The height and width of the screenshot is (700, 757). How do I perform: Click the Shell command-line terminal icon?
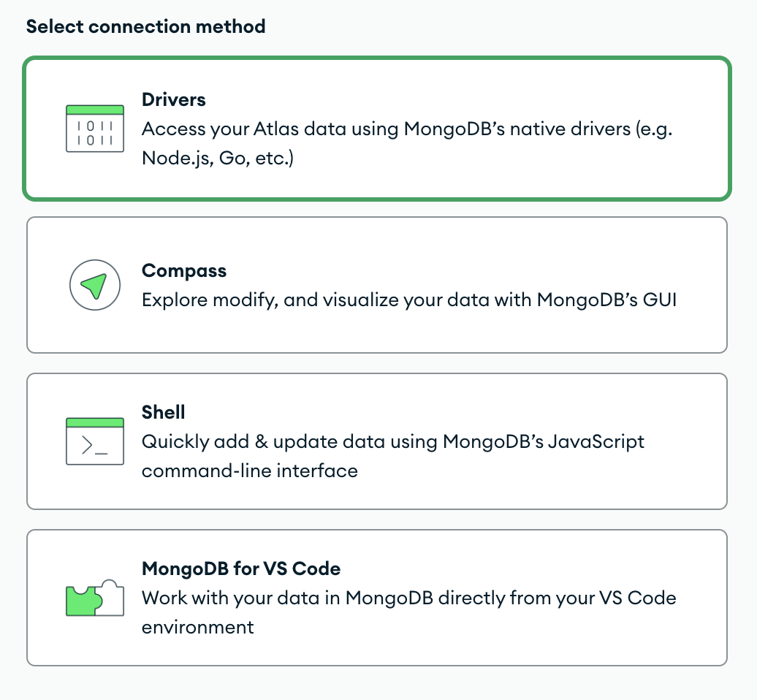click(x=95, y=441)
